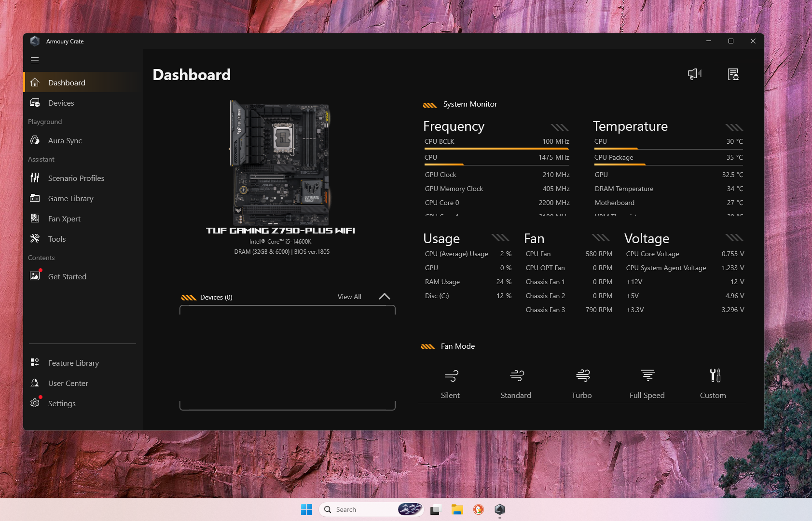Click the Devices sidebar icon
The image size is (812, 521).
(x=35, y=103)
